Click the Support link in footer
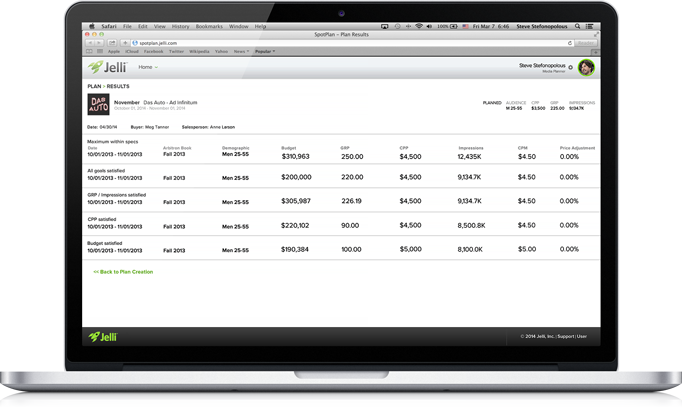Viewport: 682px width, 407px height. 565,337
